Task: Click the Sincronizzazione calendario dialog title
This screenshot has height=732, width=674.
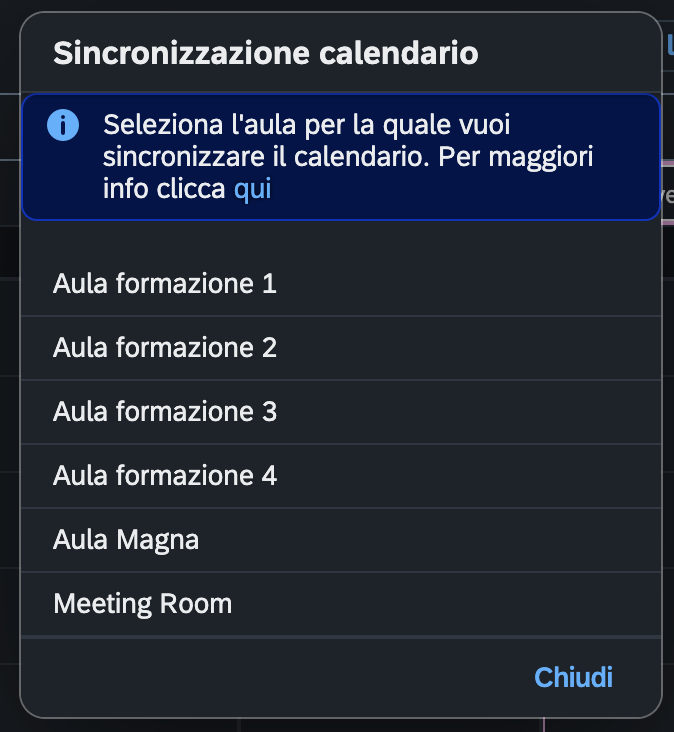Action: click(x=266, y=53)
